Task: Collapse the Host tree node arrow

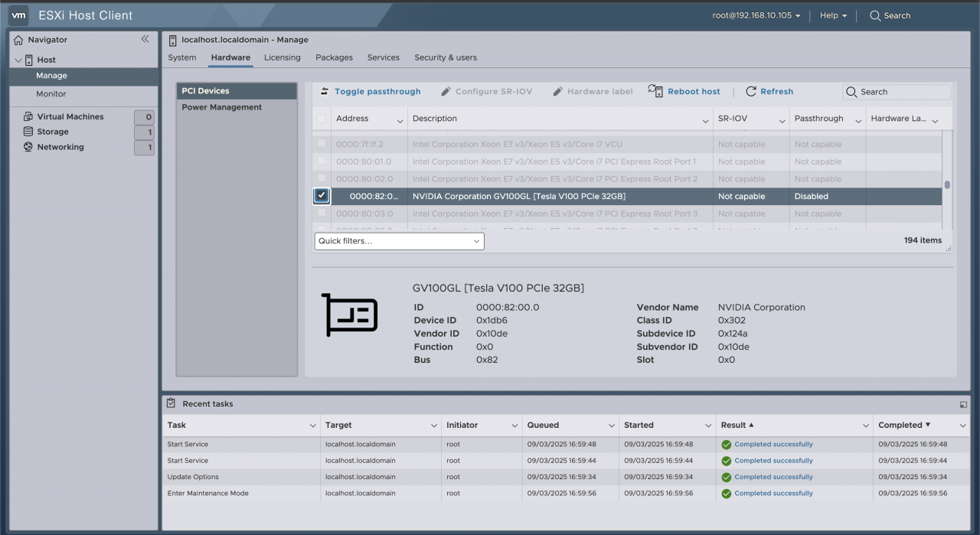Action: click(x=18, y=60)
